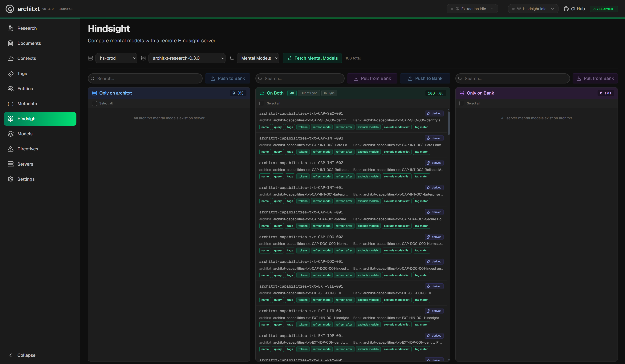Click the Hindsight sidebar icon
This screenshot has height=364, width=625.
click(x=10, y=119)
